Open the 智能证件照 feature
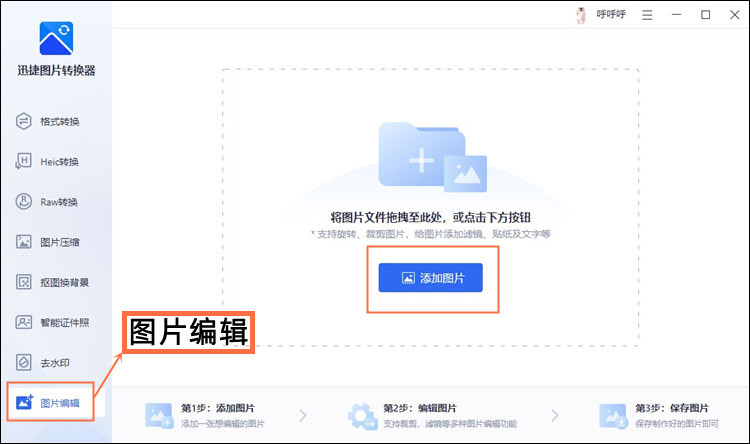This screenshot has width=750, height=444. point(53,322)
